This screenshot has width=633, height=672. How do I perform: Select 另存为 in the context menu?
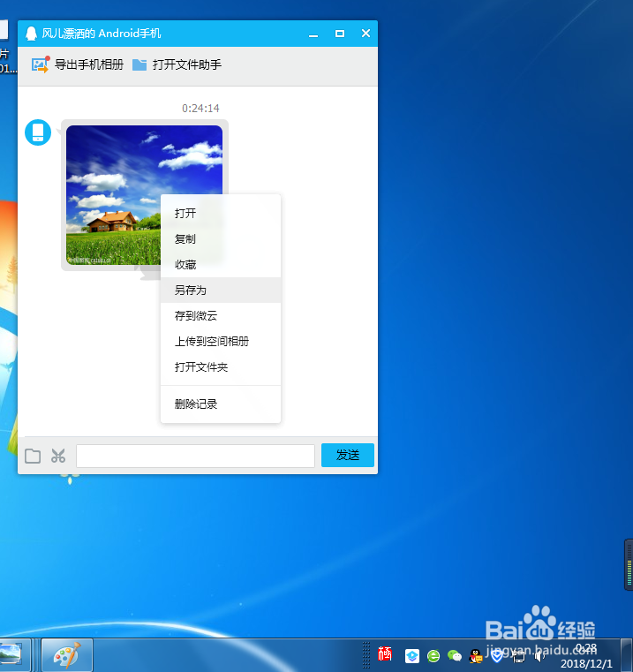221,291
